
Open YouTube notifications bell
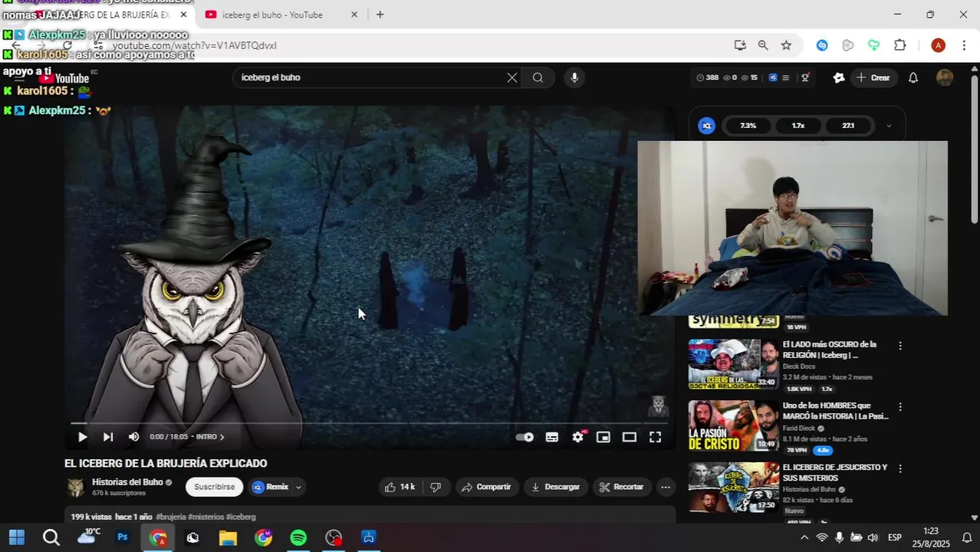click(x=913, y=77)
